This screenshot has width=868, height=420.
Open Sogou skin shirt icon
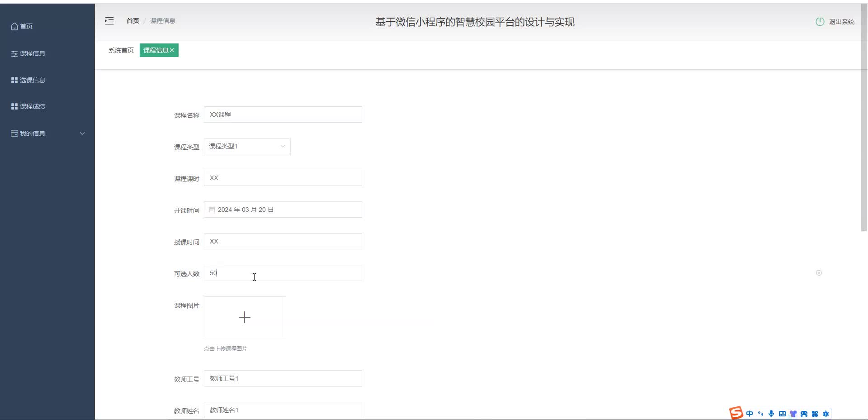[793, 414]
